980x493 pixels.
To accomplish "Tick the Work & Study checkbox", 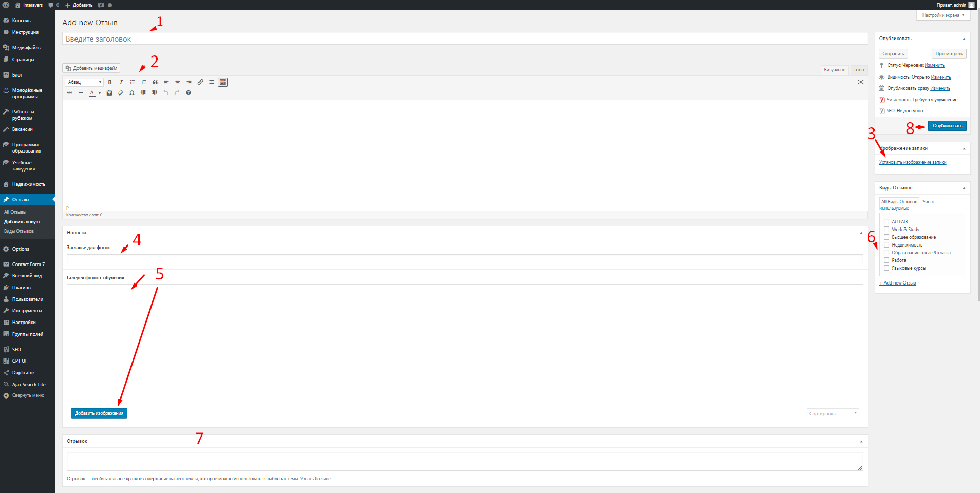I will [x=887, y=230].
